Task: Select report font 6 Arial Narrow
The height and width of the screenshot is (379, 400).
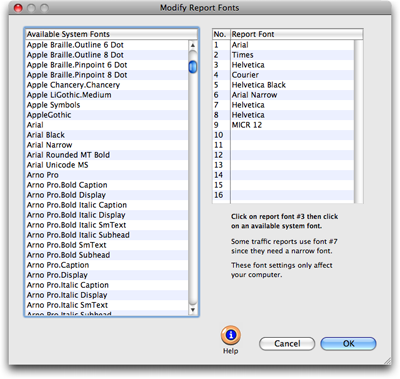Action: 283,95
